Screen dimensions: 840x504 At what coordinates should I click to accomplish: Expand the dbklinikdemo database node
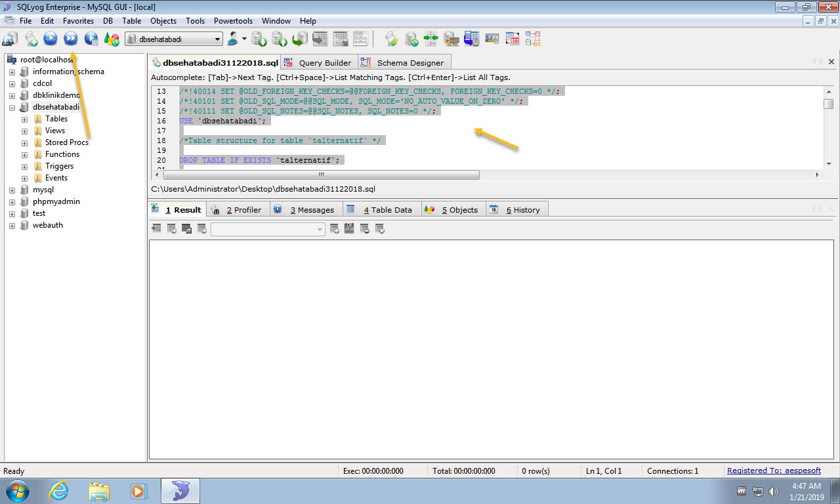[12, 95]
